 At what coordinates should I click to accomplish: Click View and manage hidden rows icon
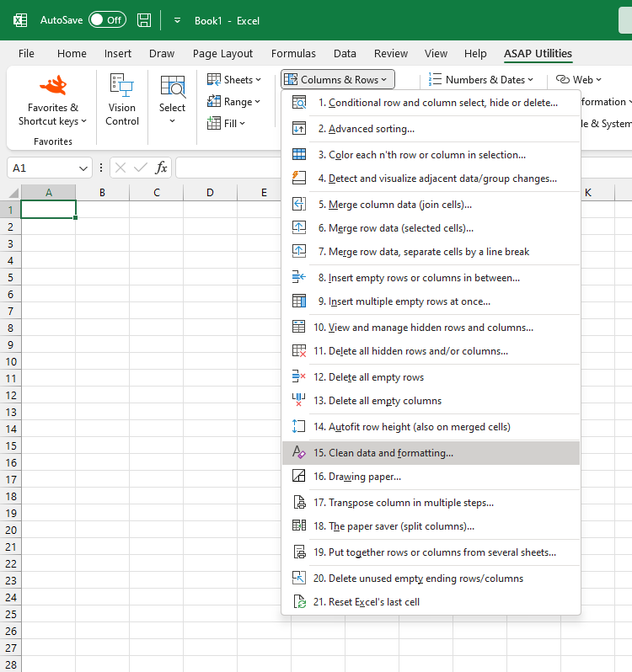(x=299, y=328)
